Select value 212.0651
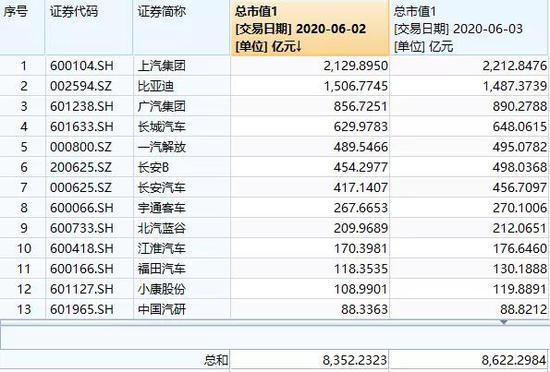This screenshot has height=372, width=550. click(519, 228)
